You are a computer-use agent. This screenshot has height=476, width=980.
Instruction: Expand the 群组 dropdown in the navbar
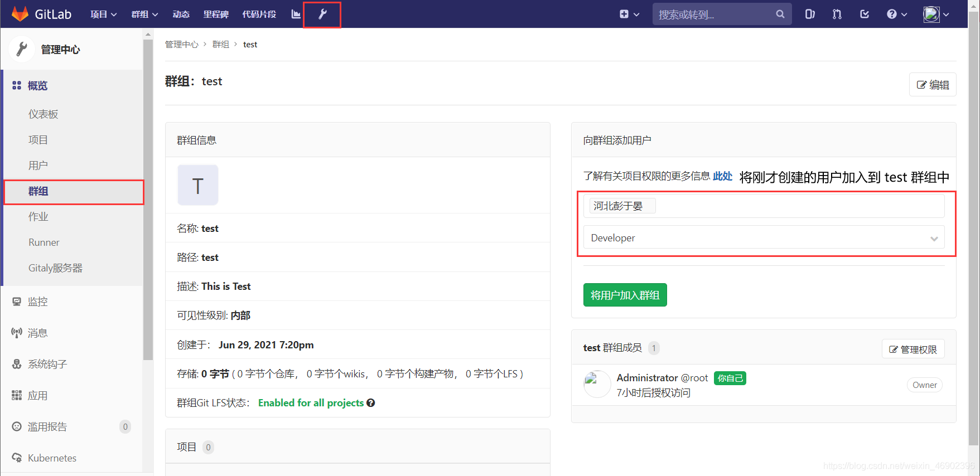pyautogui.click(x=145, y=14)
